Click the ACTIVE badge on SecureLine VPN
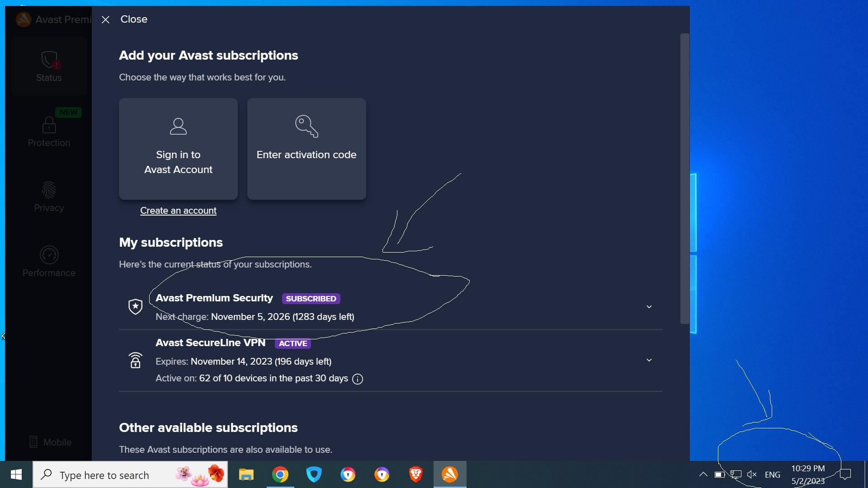The width and height of the screenshot is (868, 488). tap(293, 343)
